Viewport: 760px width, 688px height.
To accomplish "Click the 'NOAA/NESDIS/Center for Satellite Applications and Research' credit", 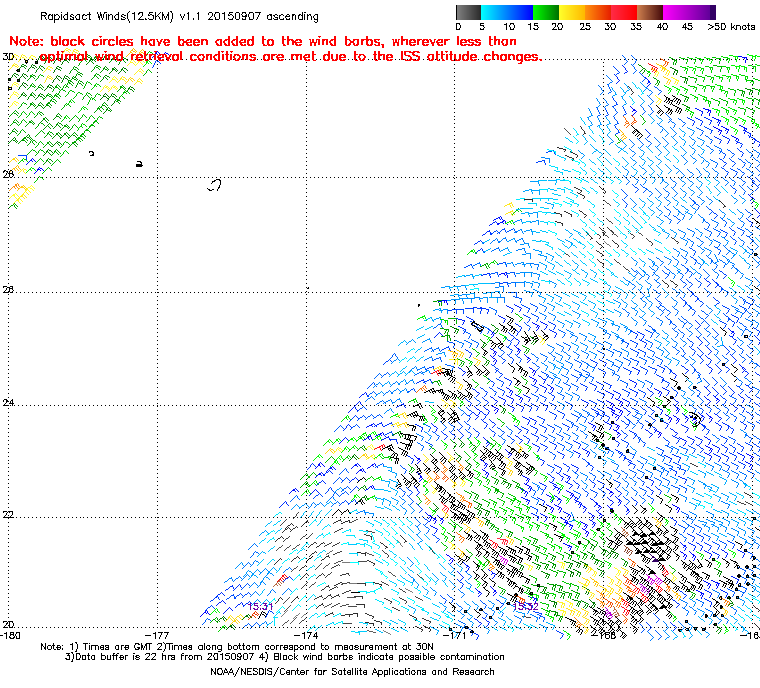I will coord(352,672).
